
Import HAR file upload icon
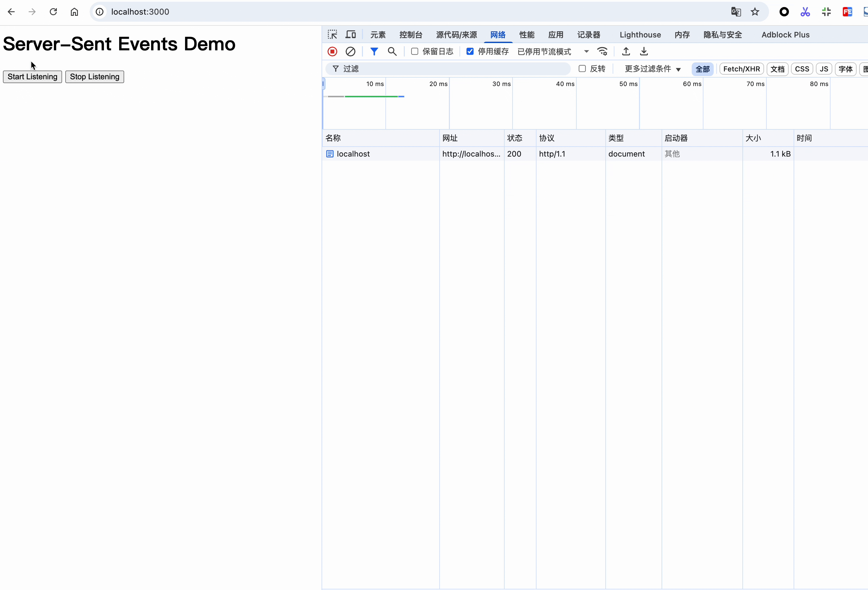[626, 52]
